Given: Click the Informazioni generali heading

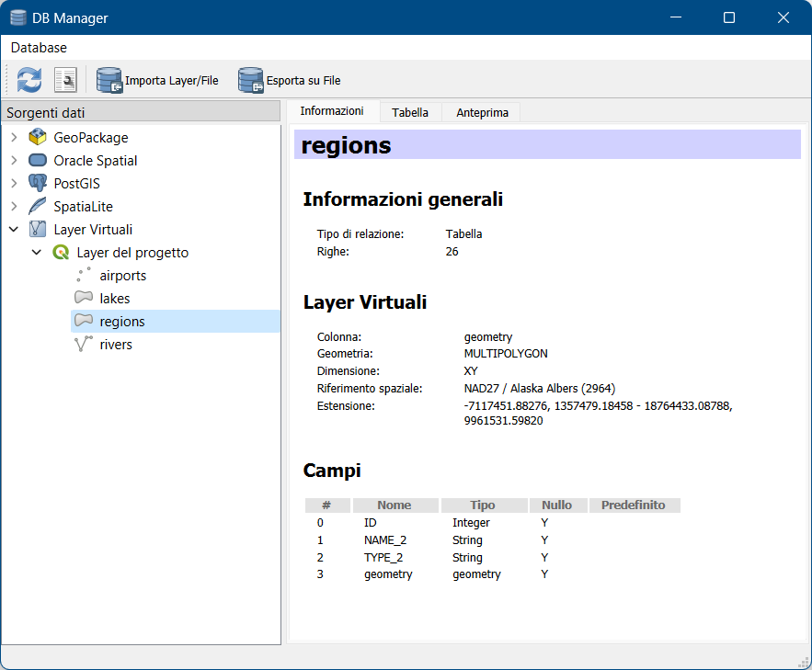Looking at the screenshot, I should pos(403,199).
